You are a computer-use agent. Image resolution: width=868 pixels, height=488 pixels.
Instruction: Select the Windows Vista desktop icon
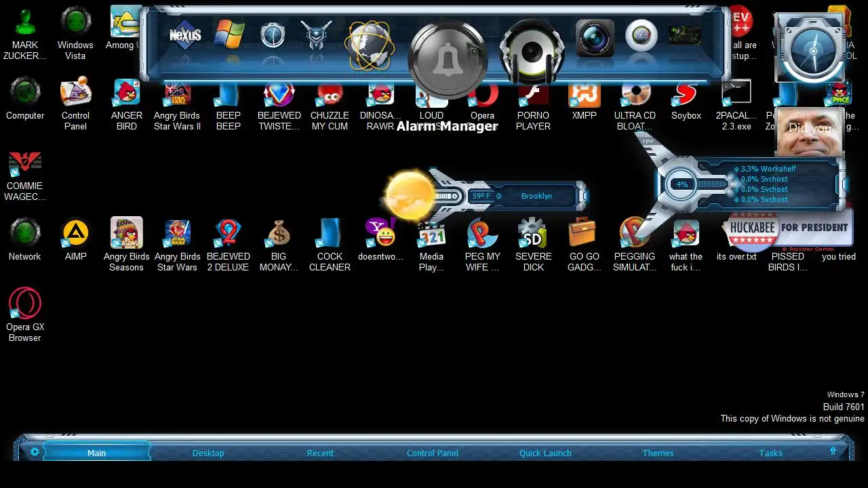point(75,34)
